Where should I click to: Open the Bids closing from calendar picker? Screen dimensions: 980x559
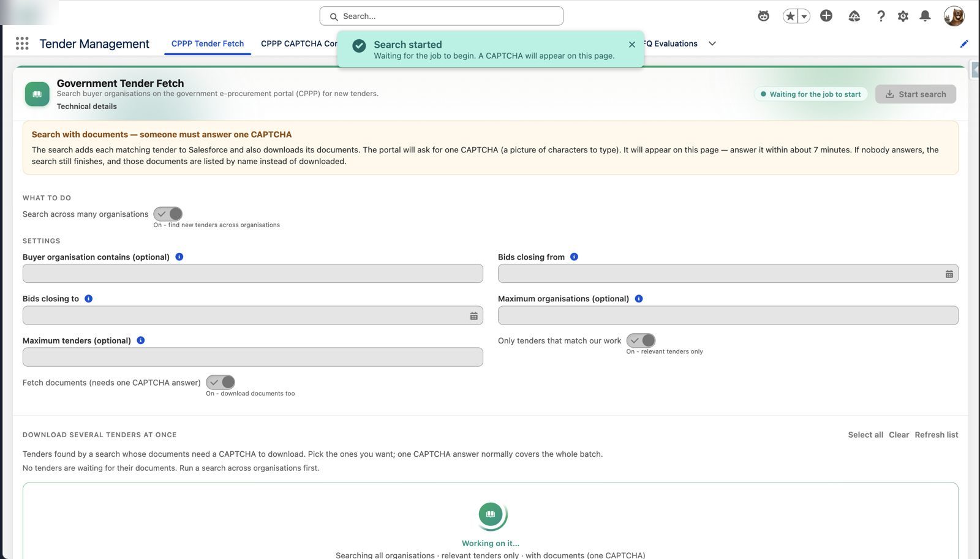(x=949, y=274)
